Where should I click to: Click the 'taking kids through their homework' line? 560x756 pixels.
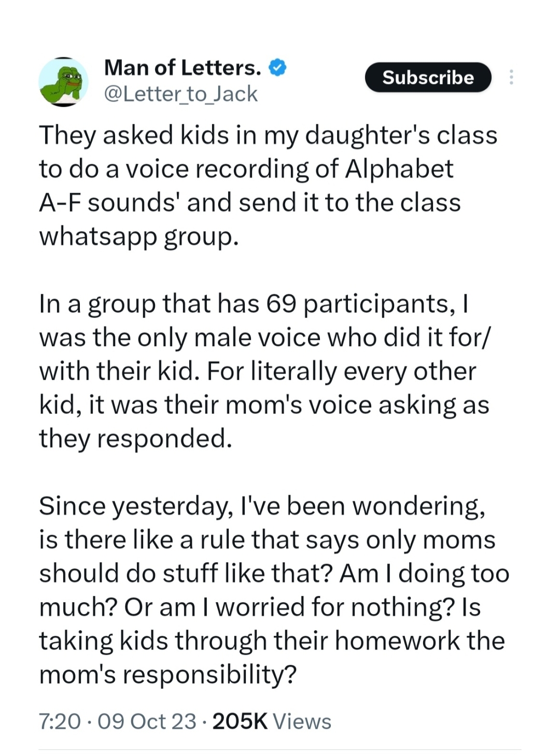pos(272,641)
